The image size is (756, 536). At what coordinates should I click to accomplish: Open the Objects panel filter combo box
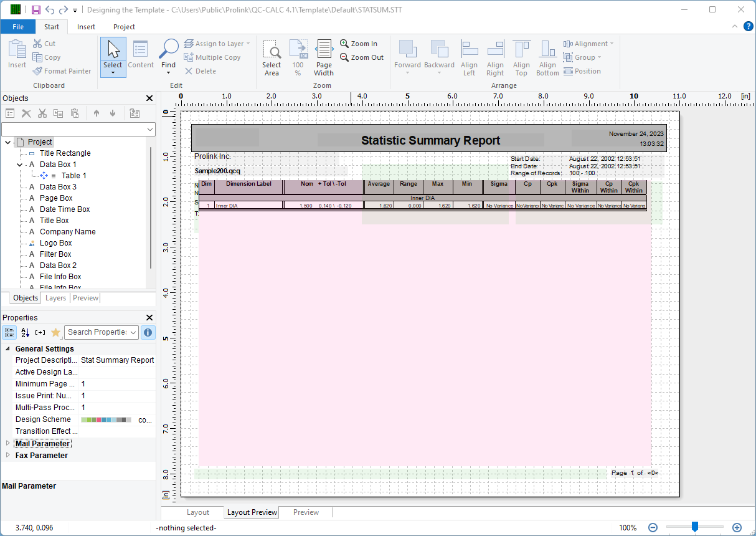coord(78,129)
